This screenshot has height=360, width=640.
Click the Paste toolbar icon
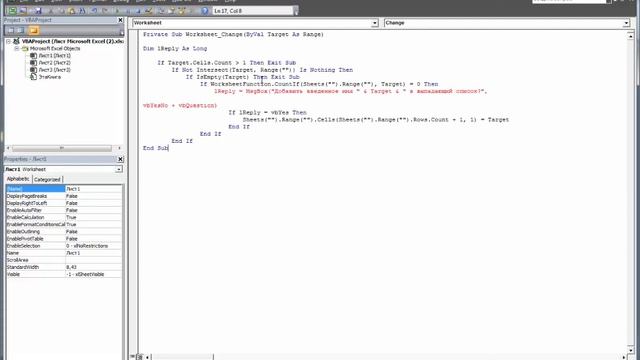[71, 11]
